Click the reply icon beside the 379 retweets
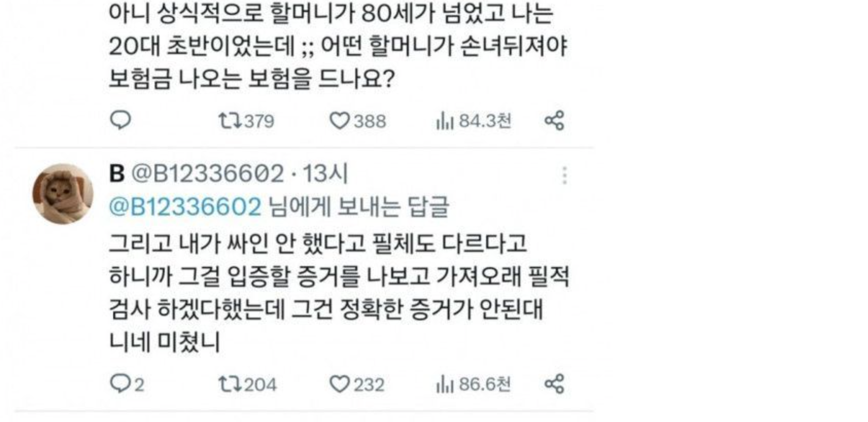 [x=120, y=120]
